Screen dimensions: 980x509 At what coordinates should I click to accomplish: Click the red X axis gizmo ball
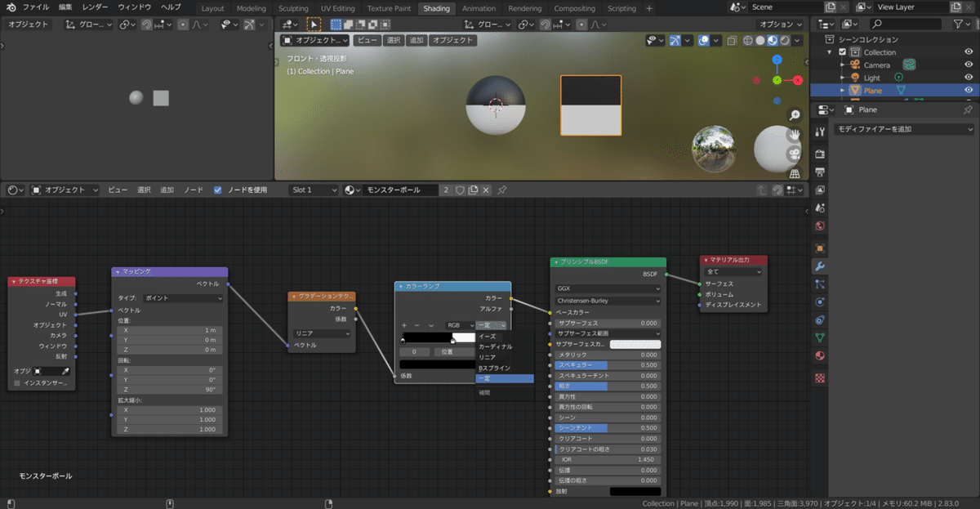click(798, 80)
